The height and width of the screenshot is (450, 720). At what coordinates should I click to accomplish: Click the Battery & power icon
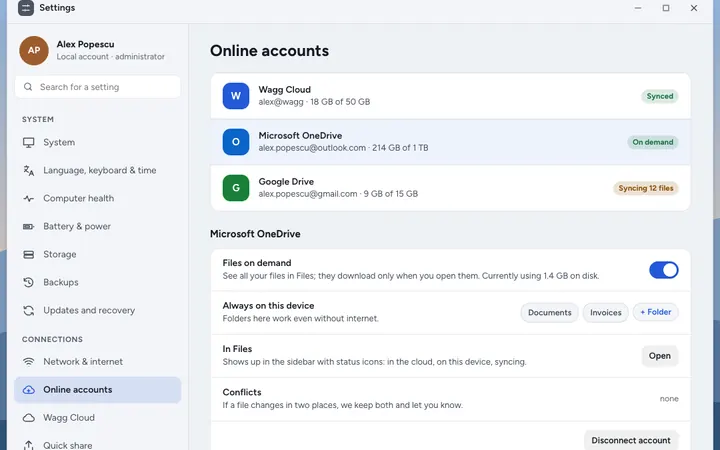pos(28,226)
